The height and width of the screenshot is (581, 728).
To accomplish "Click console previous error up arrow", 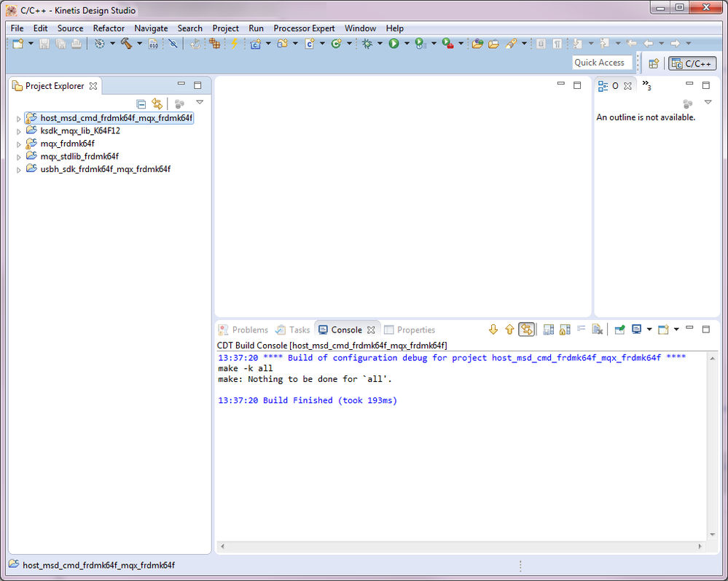I will (509, 330).
